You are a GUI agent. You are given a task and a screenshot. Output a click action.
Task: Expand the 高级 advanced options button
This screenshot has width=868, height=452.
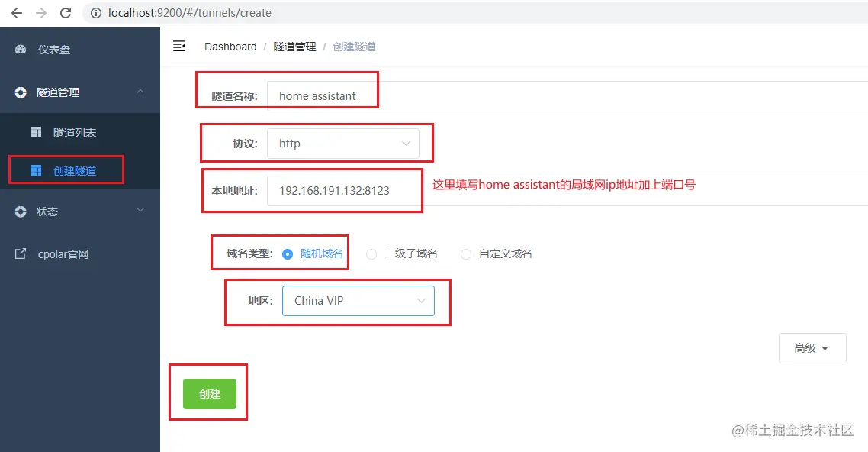pos(812,348)
